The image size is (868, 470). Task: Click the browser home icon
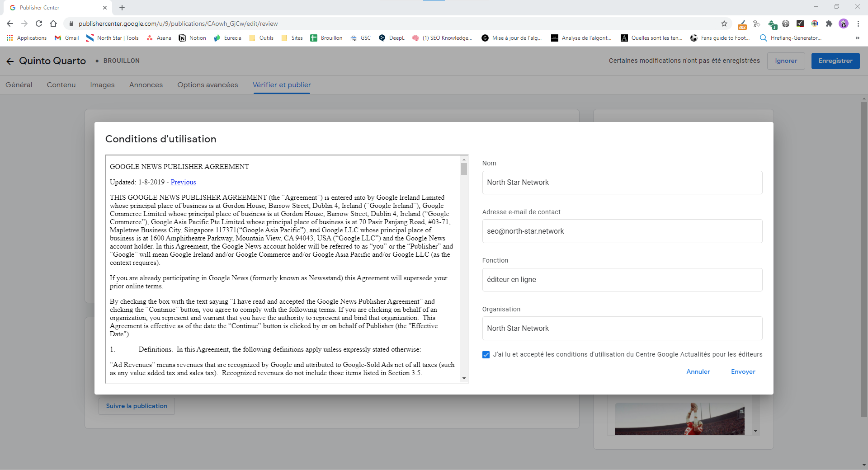pos(53,23)
